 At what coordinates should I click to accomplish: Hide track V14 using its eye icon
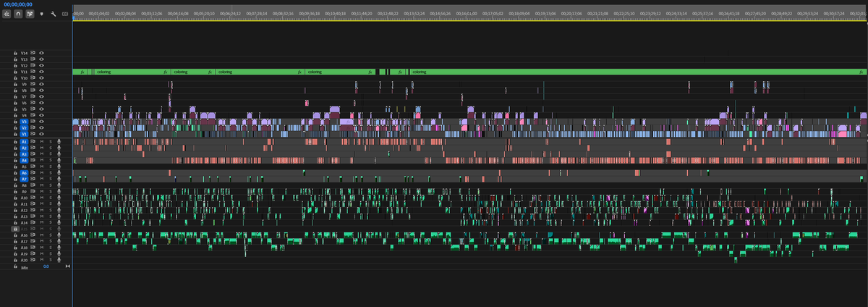tap(41, 53)
